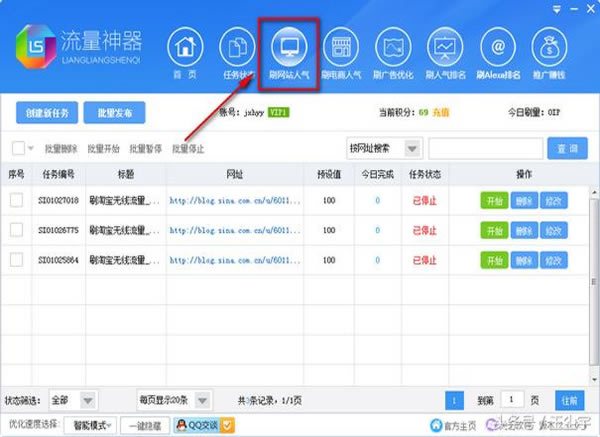Viewport: 600px width, 437px height.
Task: Tick the checkbox for task SI01025864
Action: pyautogui.click(x=16, y=260)
